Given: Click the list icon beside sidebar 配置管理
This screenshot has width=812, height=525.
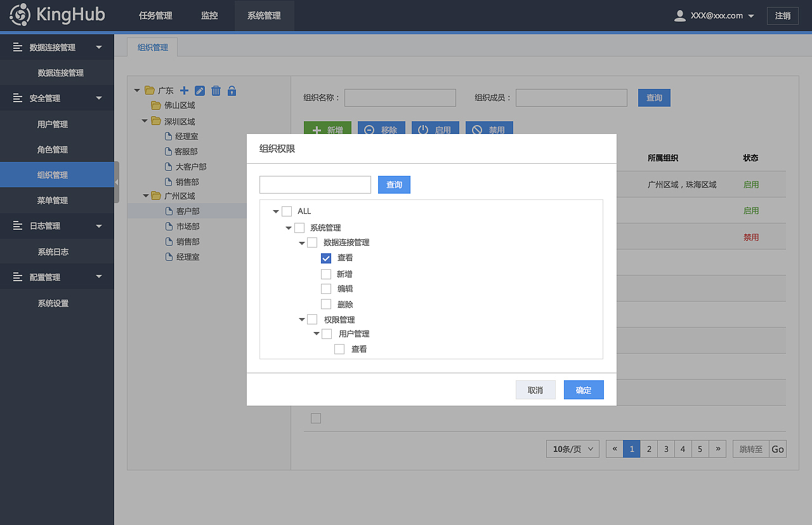Looking at the screenshot, I should click(18, 277).
